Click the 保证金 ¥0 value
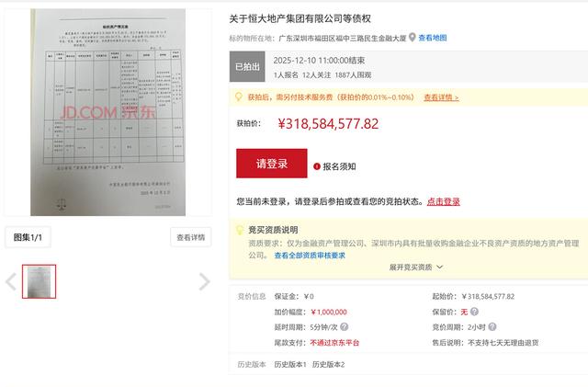This screenshot has width=588, height=387. pos(309,297)
